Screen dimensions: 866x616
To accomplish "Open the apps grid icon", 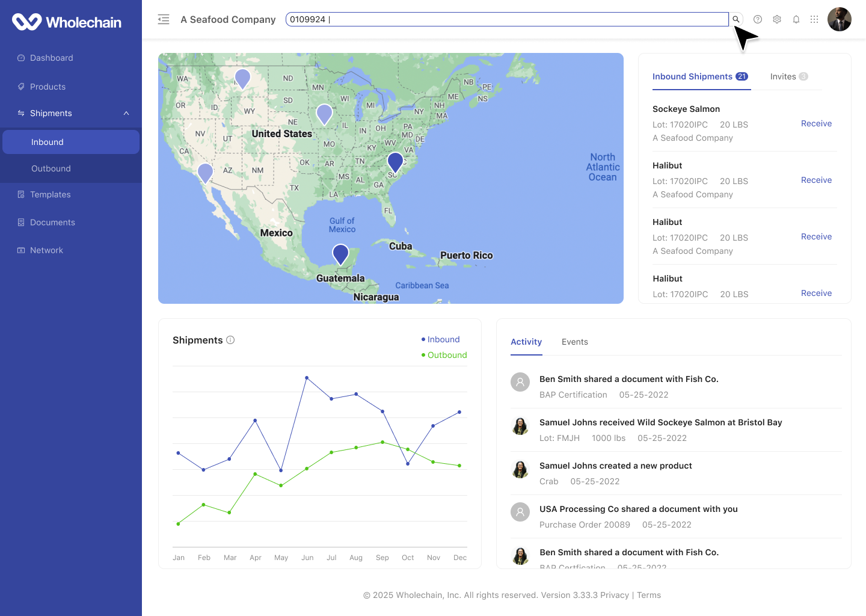I will coord(814,19).
